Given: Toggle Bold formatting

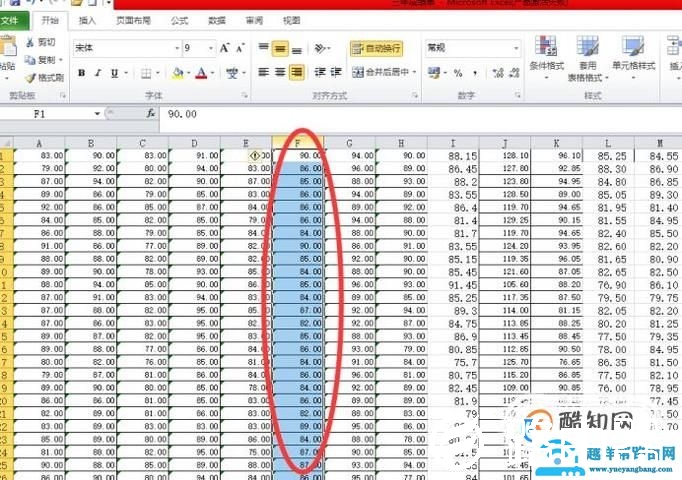Looking at the screenshot, I should pyautogui.click(x=81, y=73).
